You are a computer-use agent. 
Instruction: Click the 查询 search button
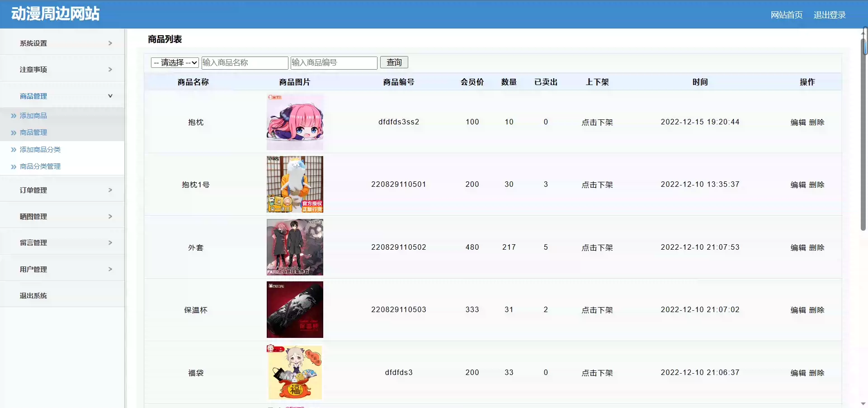[x=394, y=62]
